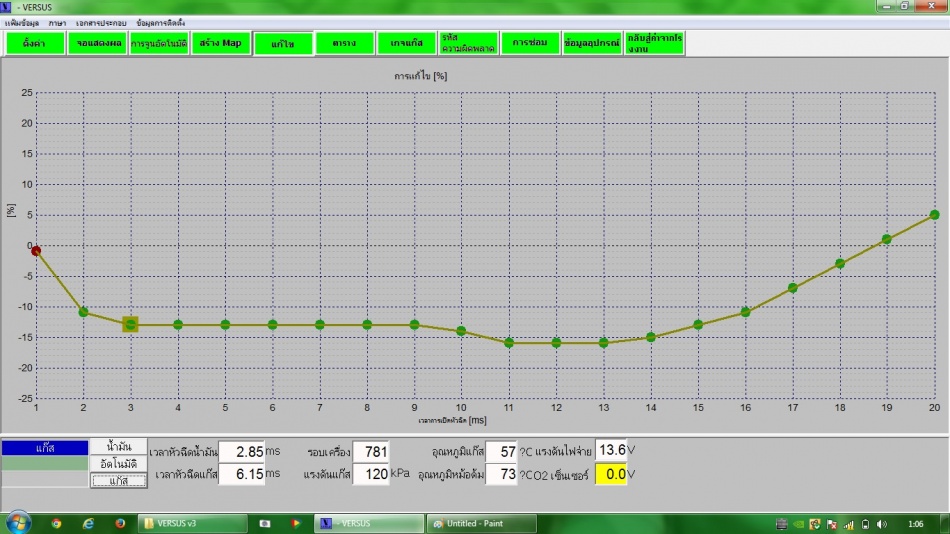Open the ตาราง (Table) tab

tap(345, 44)
